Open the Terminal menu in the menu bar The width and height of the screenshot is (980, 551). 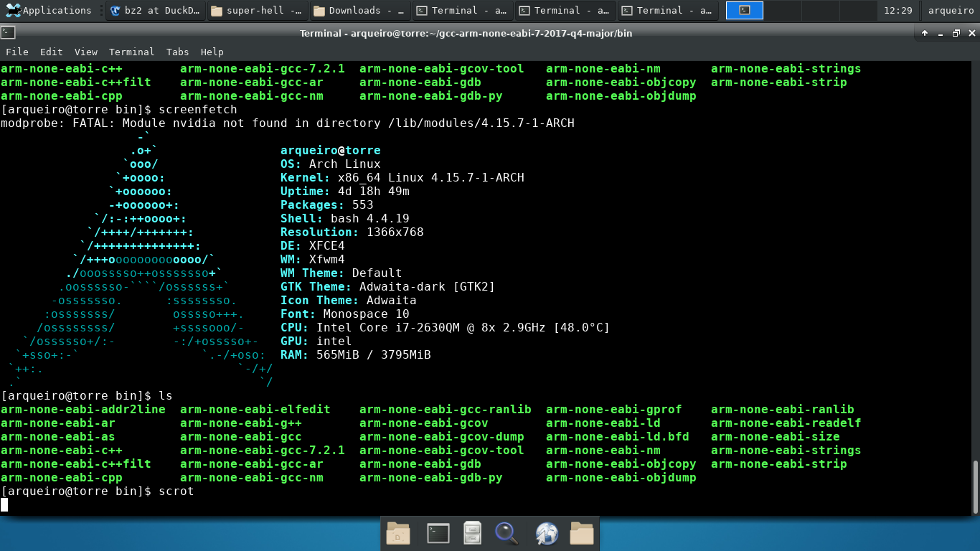tap(131, 52)
